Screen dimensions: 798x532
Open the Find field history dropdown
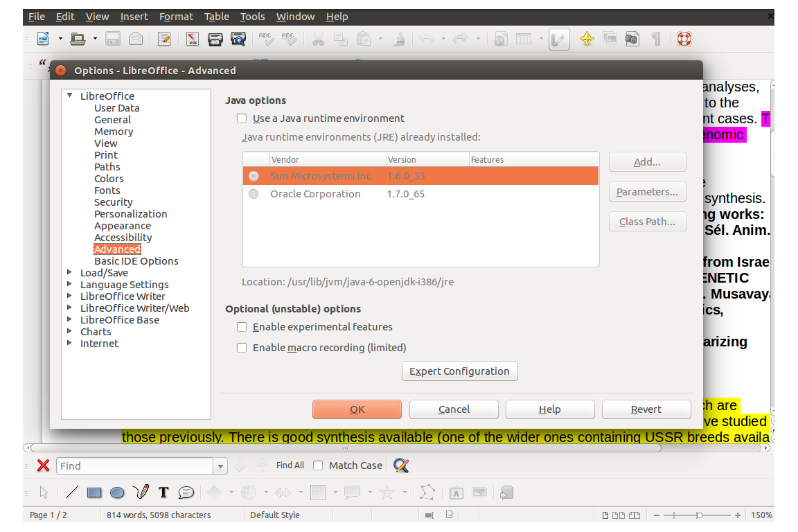point(220,465)
